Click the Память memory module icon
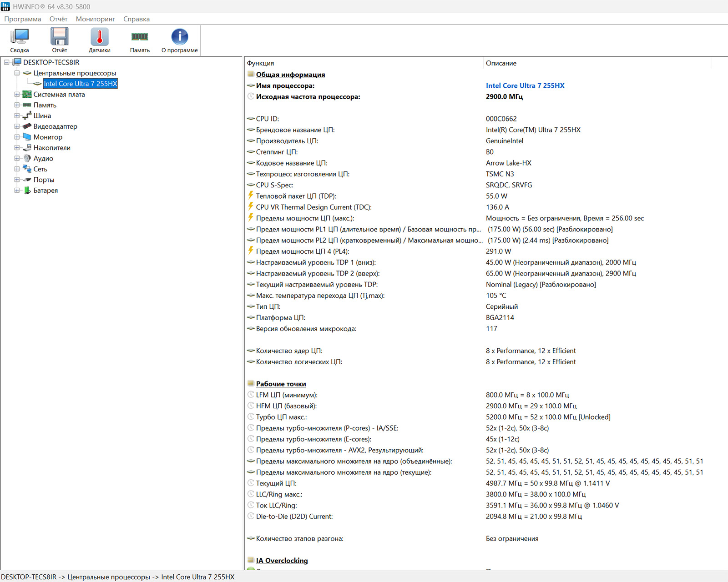 (140, 37)
